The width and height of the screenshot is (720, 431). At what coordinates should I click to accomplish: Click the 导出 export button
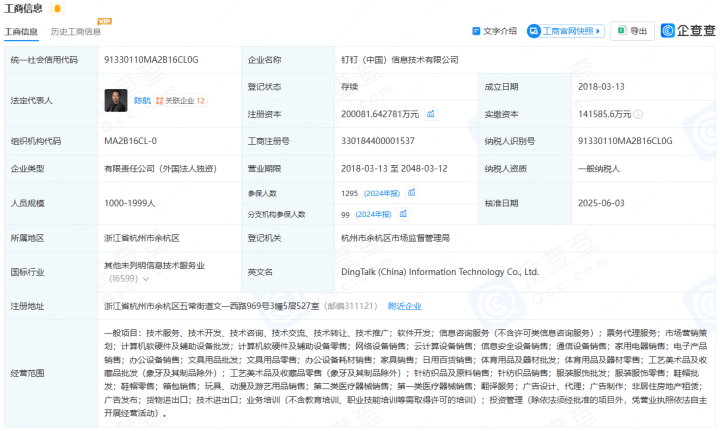(x=632, y=31)
